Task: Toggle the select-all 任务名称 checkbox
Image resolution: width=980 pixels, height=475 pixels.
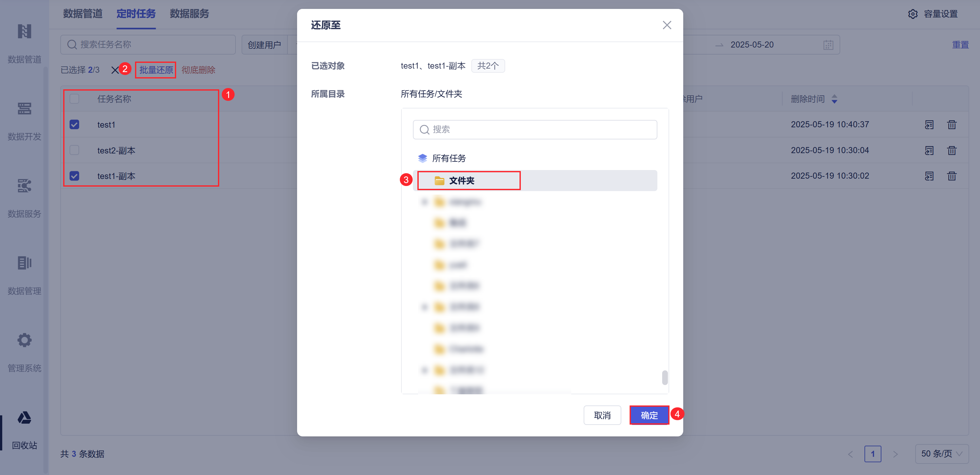Action: [74, 99]
